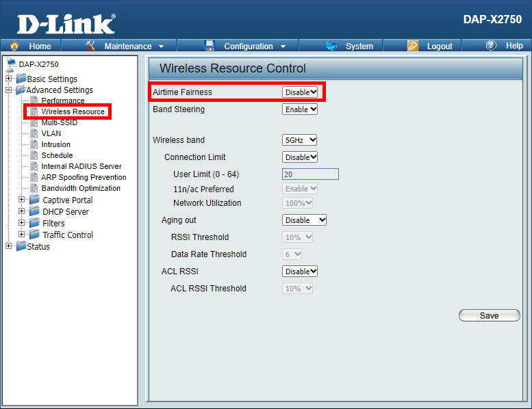Expand the Basic Settings tree node
This screenshot has width=532, height=409.
tap(8, 79)
